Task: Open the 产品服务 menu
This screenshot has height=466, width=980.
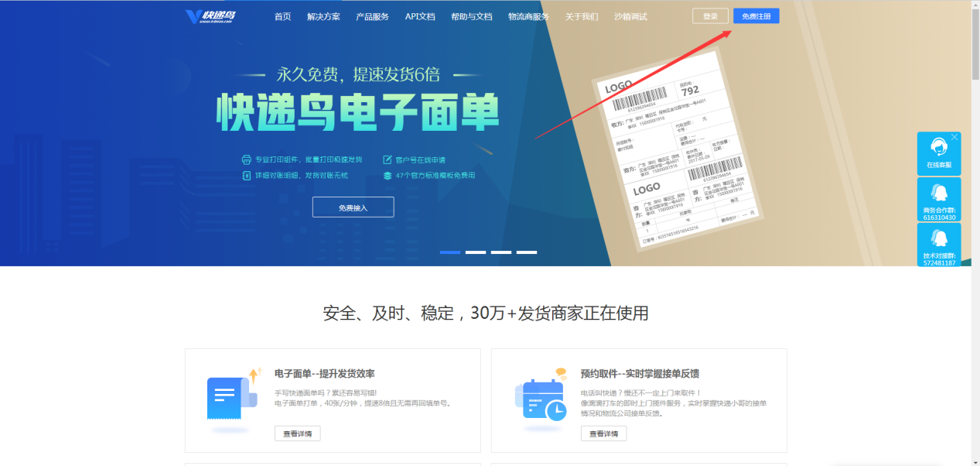Action: 372,16
